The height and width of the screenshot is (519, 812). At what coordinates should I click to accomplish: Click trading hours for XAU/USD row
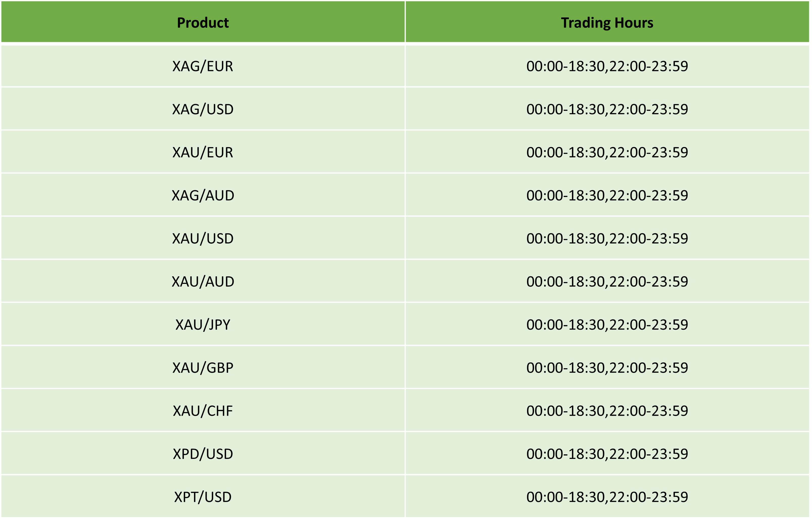tap(607, 239)
